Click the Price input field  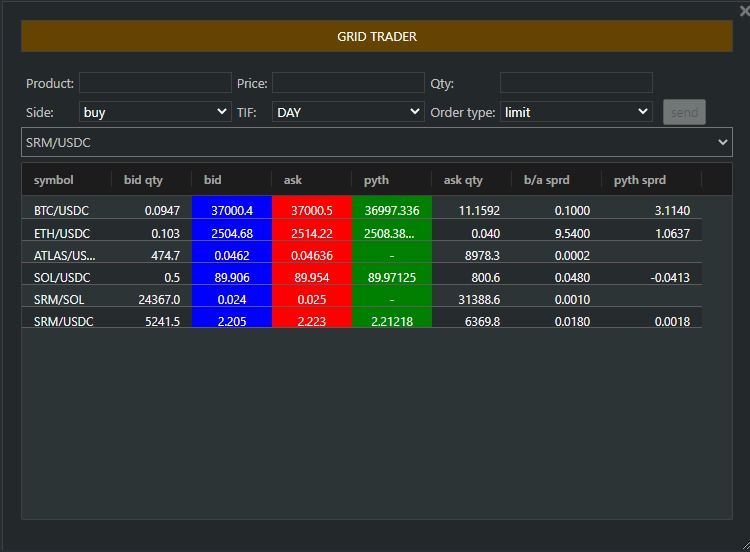click(348, 83)
